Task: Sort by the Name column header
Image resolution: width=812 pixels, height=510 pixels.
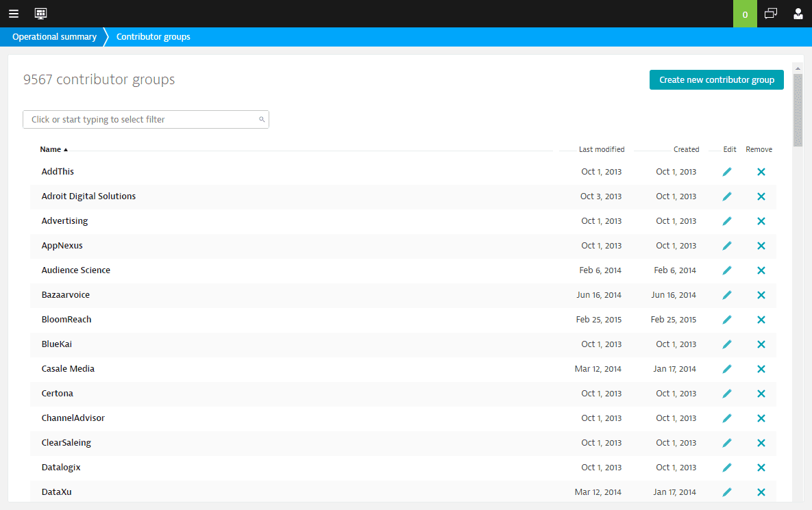Action: [x=54, y=149]
